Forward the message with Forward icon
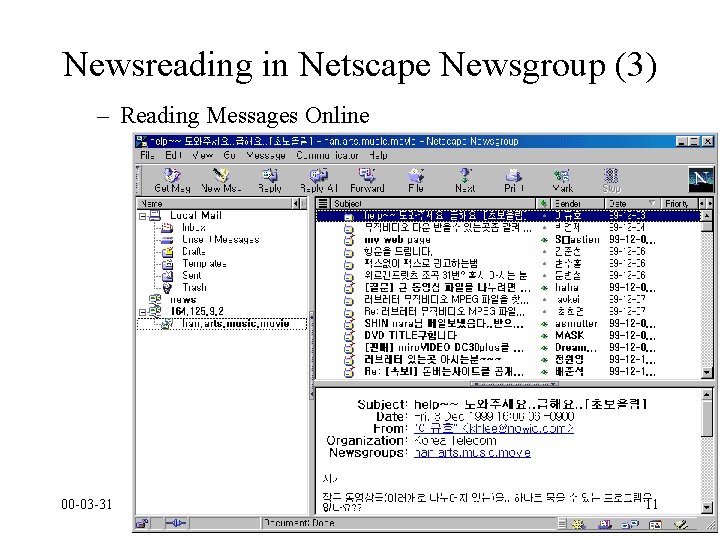The image size is (720, 540). tap(367, 180)
